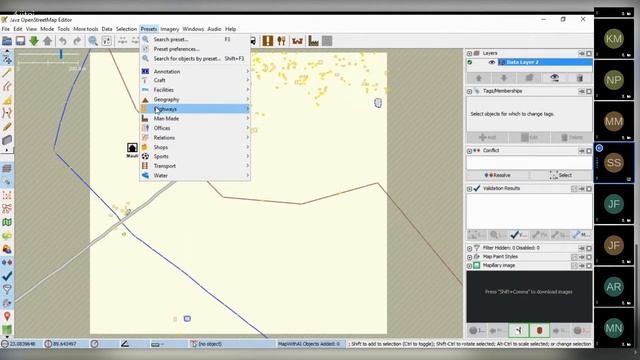Save data with the floppy disk icon
This screenshot has width=640, height=360.
click(20, 41)
